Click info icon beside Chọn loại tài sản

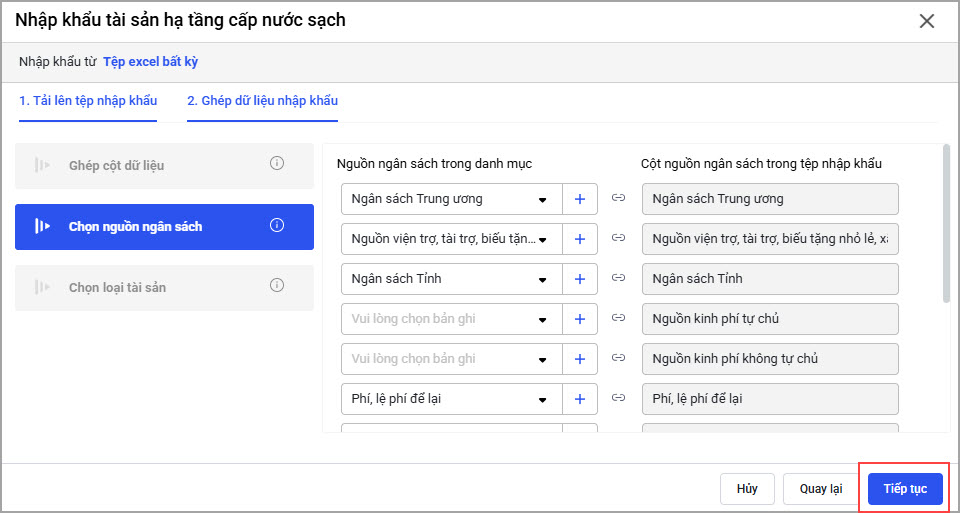pyautogui.click(x=277, y=286)
